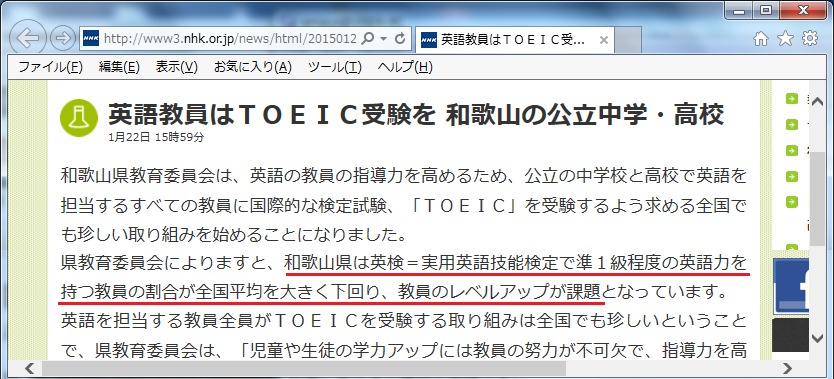Open the Home page icon
834x379 pixels.
point(761,39)
